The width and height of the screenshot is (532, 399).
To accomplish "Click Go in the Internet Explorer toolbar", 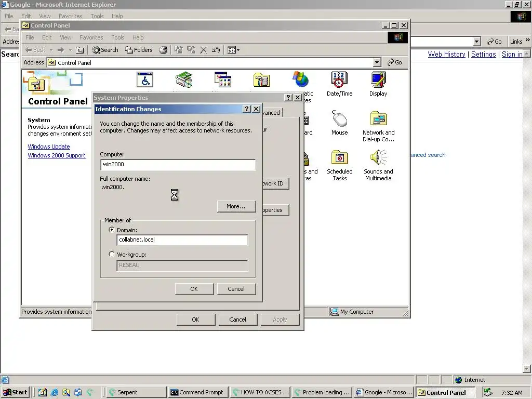I will point(495,42).
